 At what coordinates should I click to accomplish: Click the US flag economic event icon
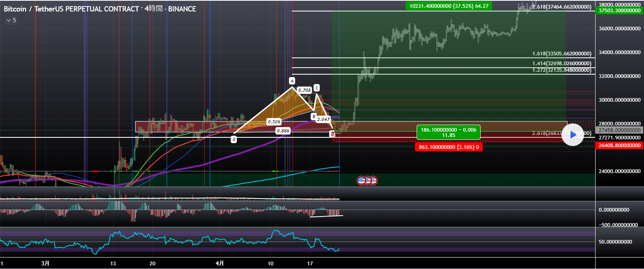click(x=362, y=180)
